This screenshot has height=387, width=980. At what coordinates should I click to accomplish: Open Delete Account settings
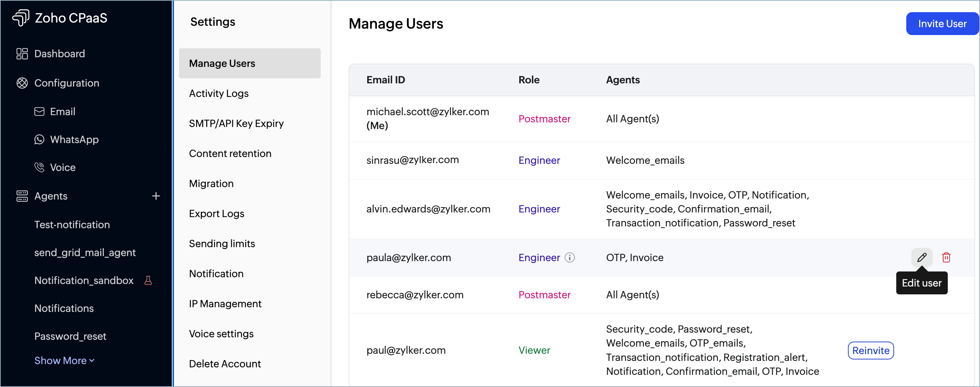(225, 363)
